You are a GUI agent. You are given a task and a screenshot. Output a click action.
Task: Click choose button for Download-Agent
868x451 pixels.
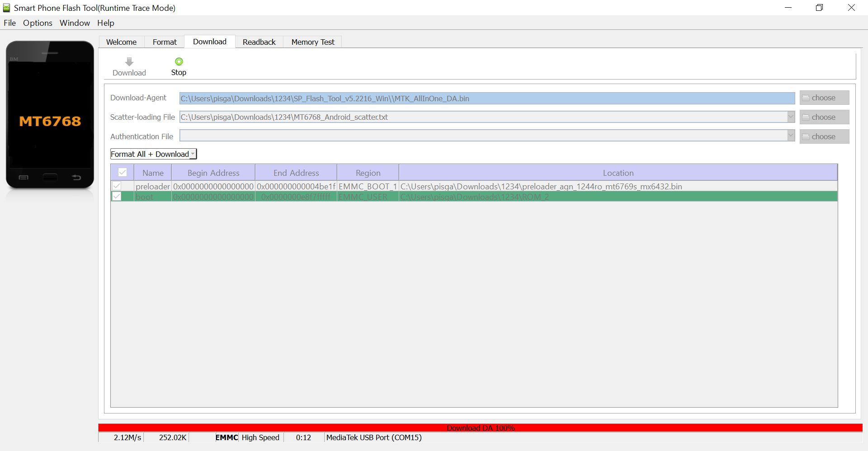pyautogui.click(x=824, y=98)
